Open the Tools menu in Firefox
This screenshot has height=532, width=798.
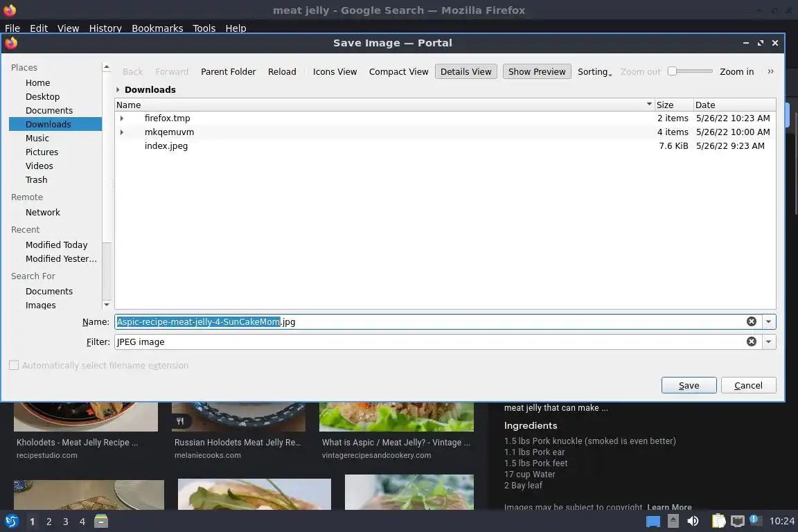204,28
